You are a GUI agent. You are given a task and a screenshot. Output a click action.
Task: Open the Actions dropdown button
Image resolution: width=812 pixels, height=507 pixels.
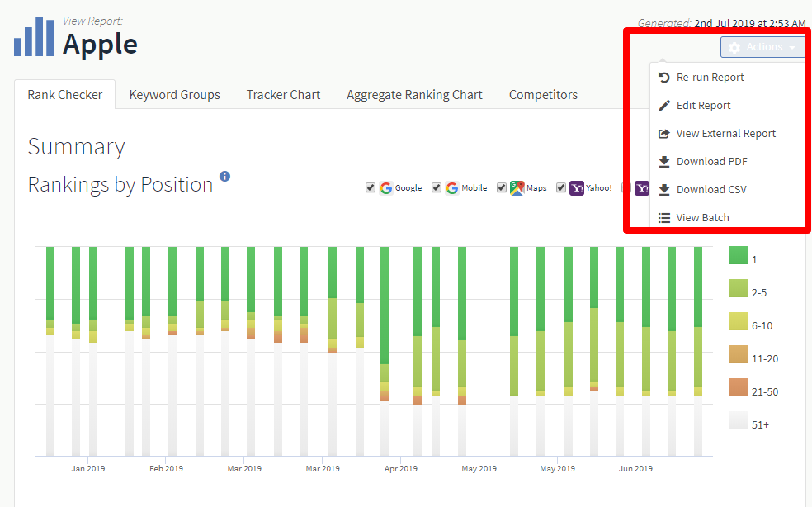762,47
